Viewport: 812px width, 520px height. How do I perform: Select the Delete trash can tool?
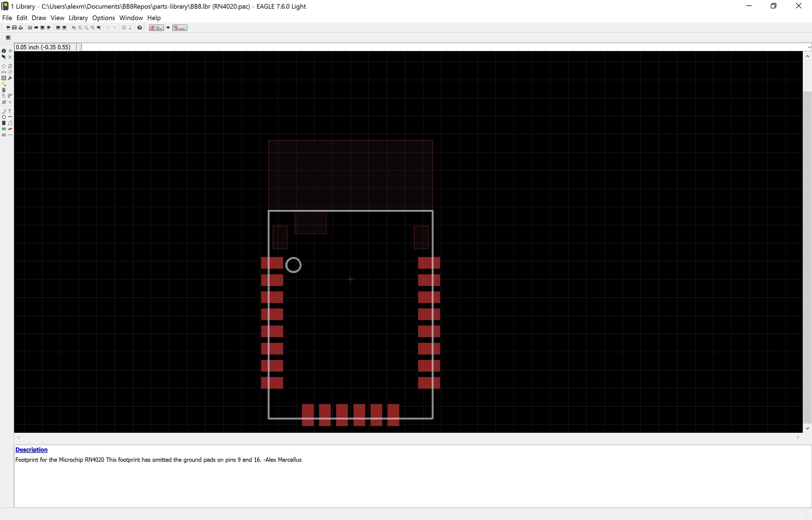click(4, 90)
